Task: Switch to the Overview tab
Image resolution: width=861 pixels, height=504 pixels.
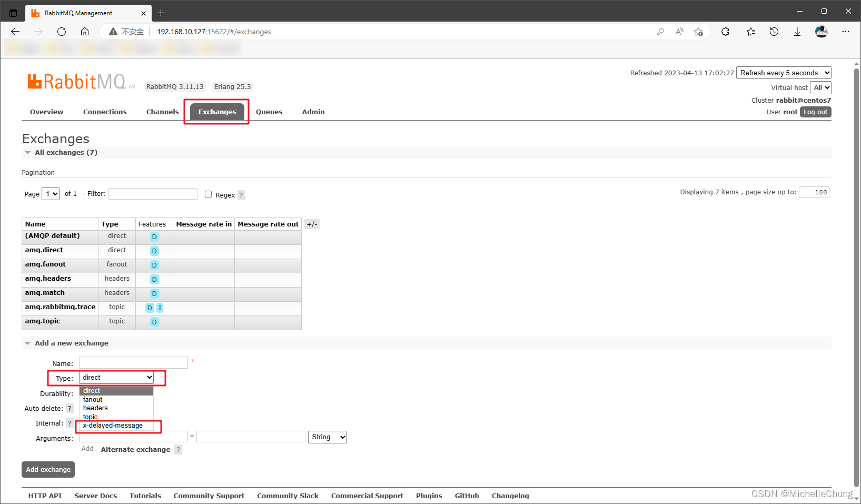Action: point(47,112)
